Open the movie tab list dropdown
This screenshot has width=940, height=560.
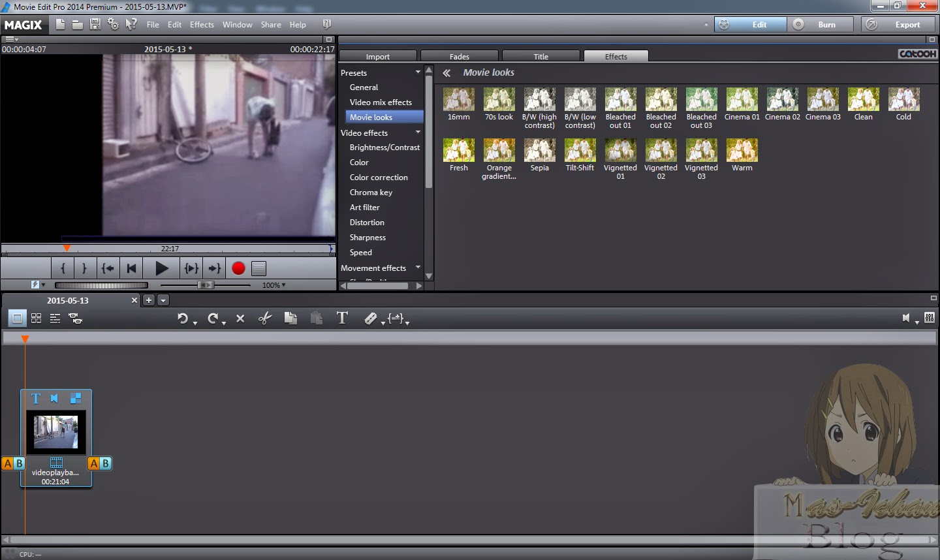coord(163,300)
